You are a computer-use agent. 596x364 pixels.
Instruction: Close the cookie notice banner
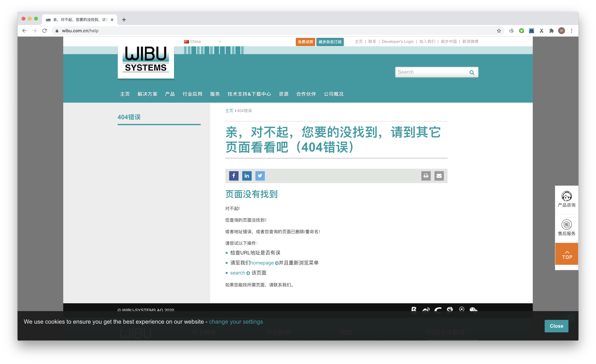coord(556,326)
